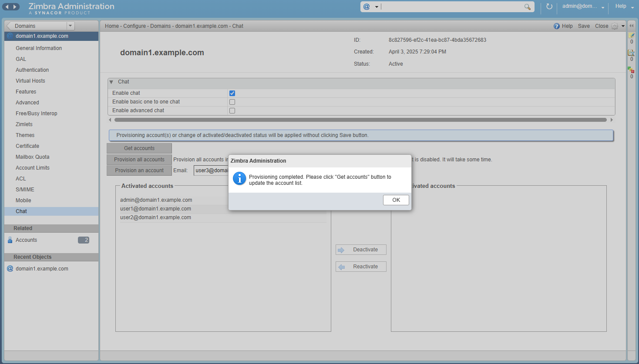Click OK in the provisioning dialog
This screenshot has height=364, width=639.
click(x=396, y=200)
